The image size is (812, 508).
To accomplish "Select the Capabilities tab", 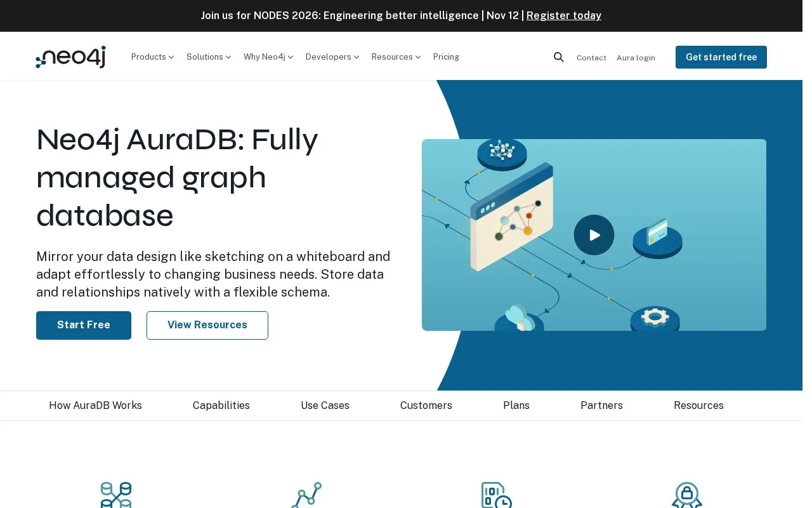I will [221, 406].
